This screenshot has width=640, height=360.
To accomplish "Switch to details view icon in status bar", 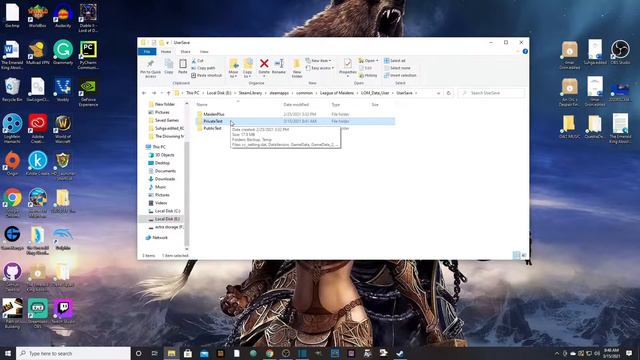I will click(516, 255).
